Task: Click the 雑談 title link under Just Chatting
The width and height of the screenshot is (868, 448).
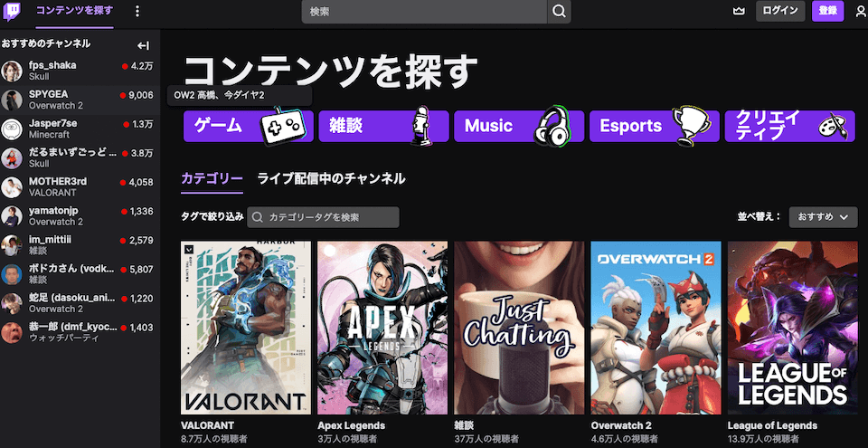Action: tap(464, 425)
